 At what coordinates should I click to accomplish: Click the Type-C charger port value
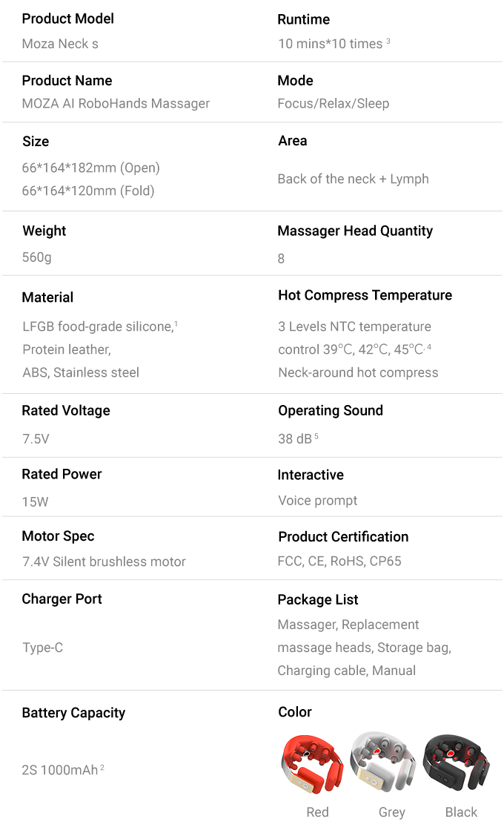point(42,648)
